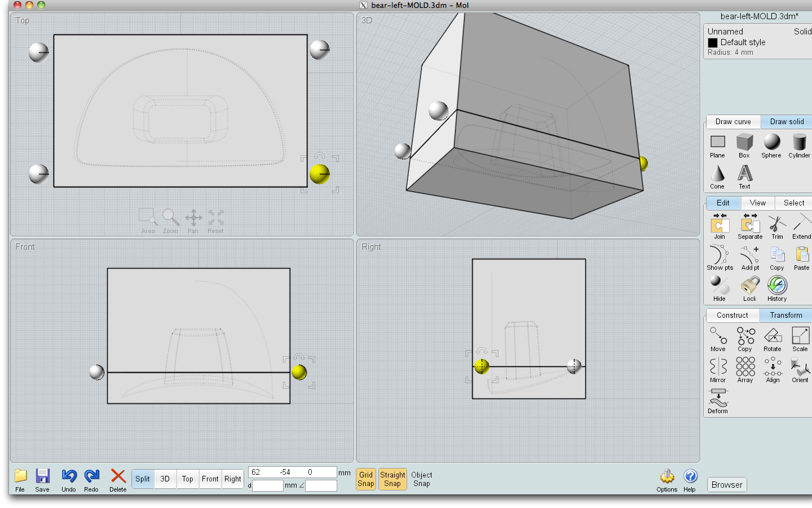Expand the Browser panel

pos(726,484)
